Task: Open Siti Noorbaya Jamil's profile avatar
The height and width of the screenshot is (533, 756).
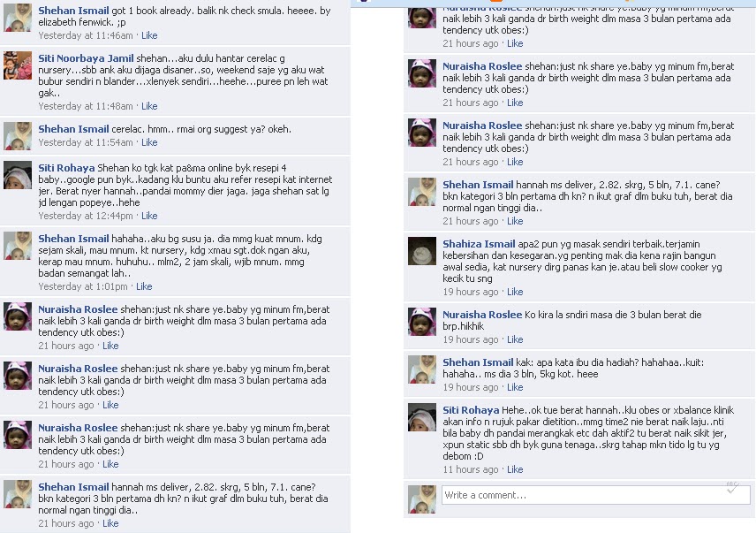Action: pos(18,65)
